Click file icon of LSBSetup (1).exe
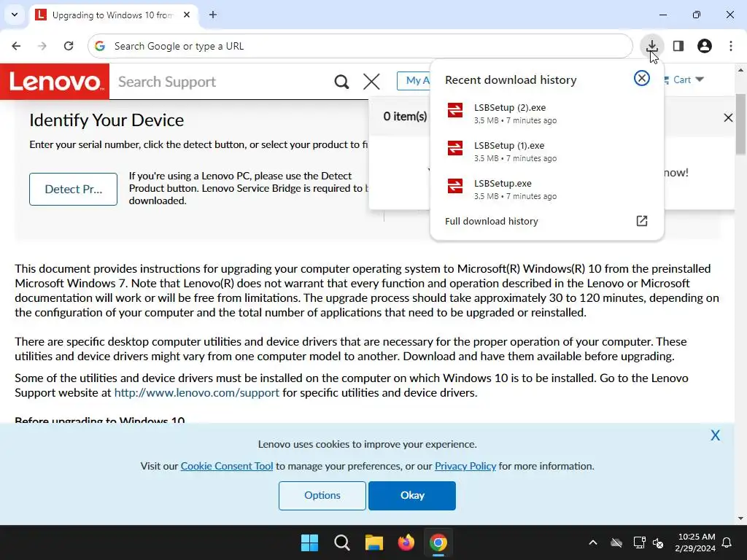The height and width of the screenshot is (560, 747). pyautogui.click(x=455, y=148)
